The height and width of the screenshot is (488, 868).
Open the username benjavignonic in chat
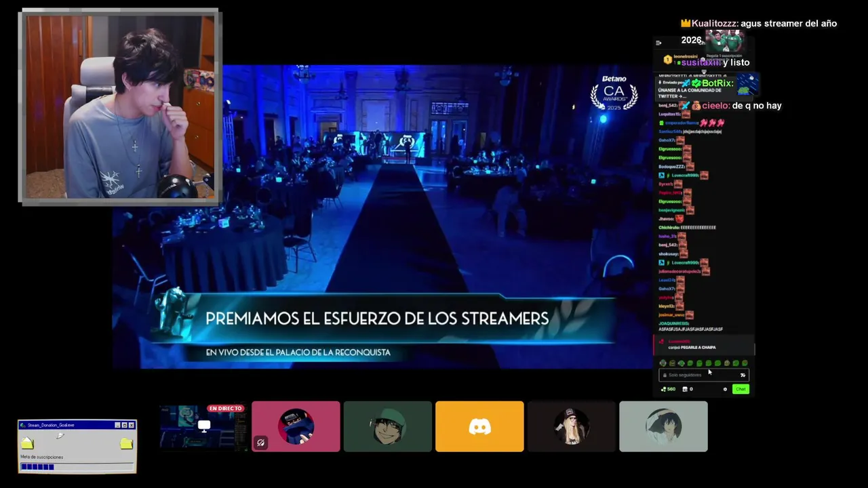click(x=672, y=210)
